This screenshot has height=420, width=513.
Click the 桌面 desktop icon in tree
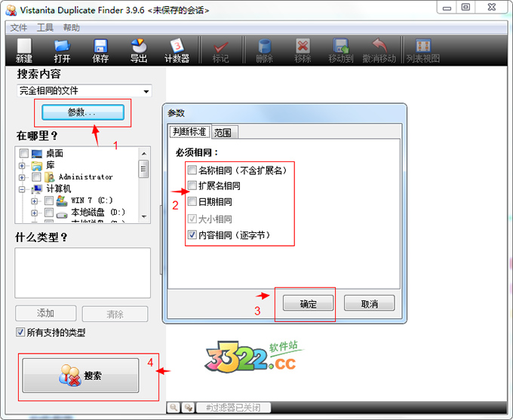[x=37, y=153]
